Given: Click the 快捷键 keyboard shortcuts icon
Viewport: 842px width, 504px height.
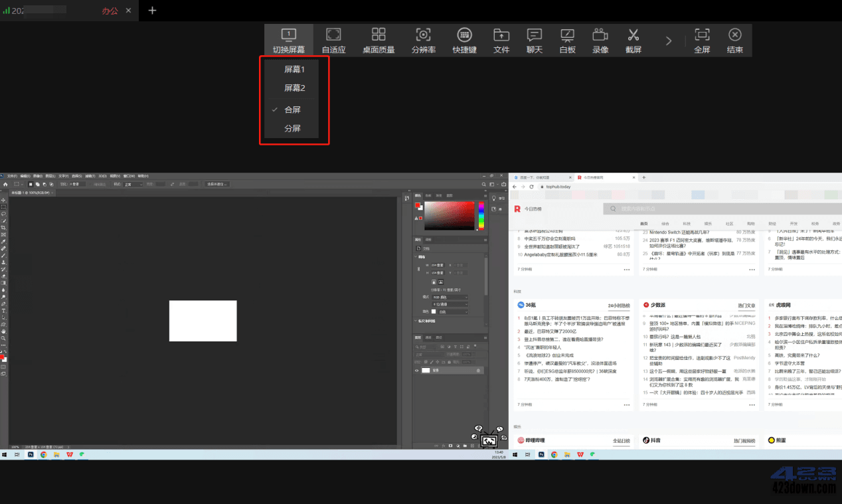Looking at the screenshot, I should point(464,41).
